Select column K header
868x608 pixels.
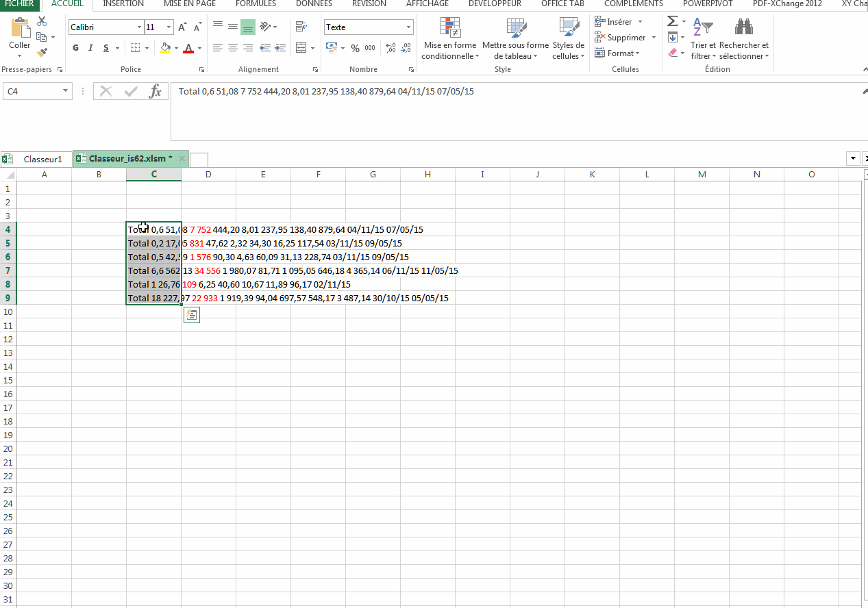coord(592,175)
